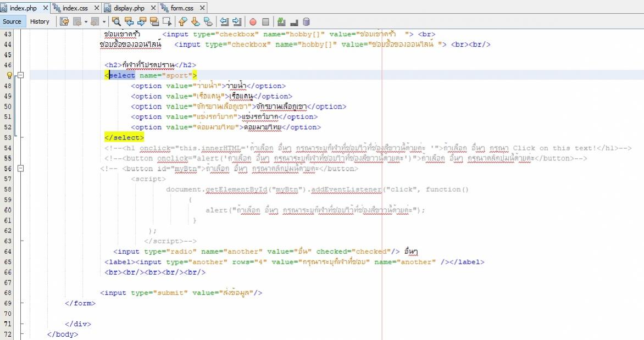Stop Macro Recording square icon
This screenshot has width=644, height=340.
click(x=266, y=22)
